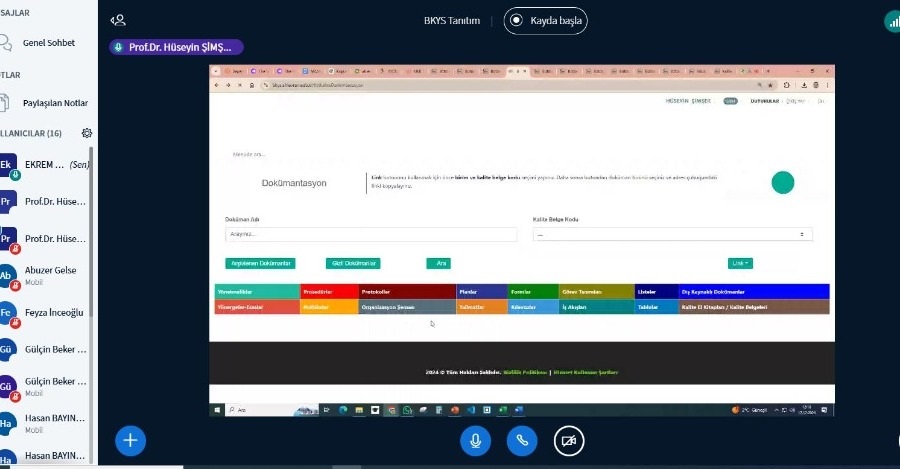Screen dimensions: 900x469
Task: Toggle the webcam sharing button
Action: (x=569, y=440)
